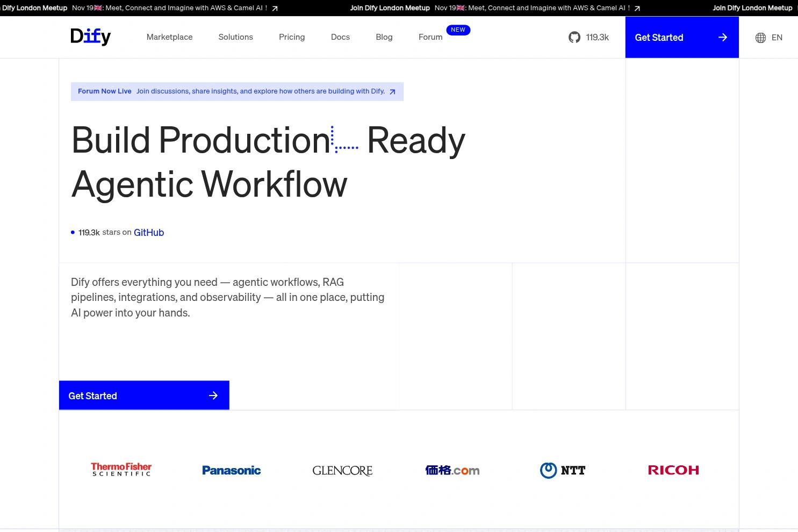Go to the Pricing page

(292, 37)
